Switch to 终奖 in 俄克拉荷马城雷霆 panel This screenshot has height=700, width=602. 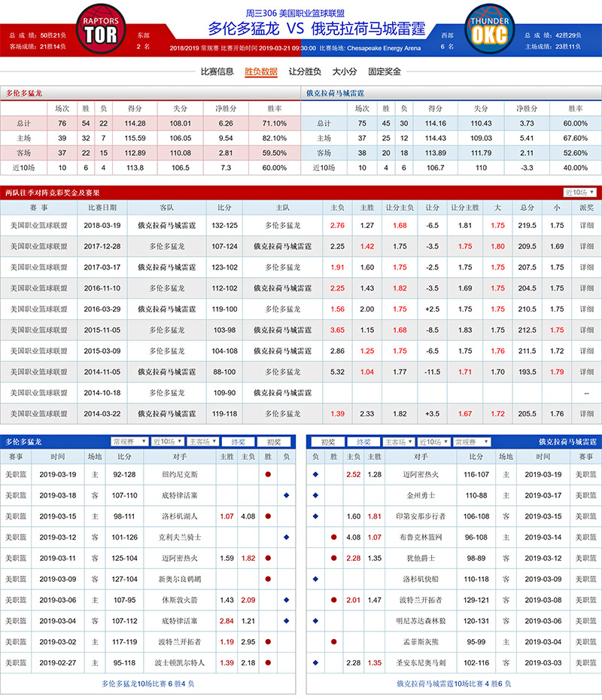point(363,442)
